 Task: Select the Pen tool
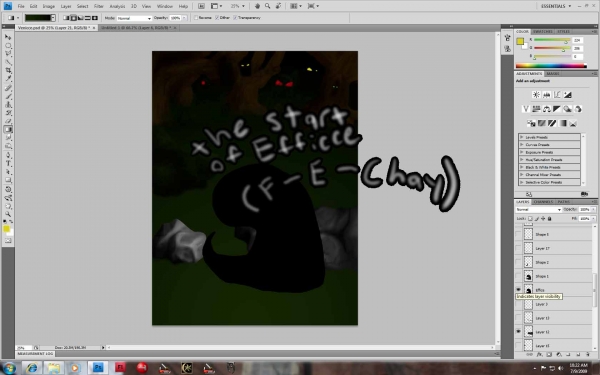[x=8, y=155]
